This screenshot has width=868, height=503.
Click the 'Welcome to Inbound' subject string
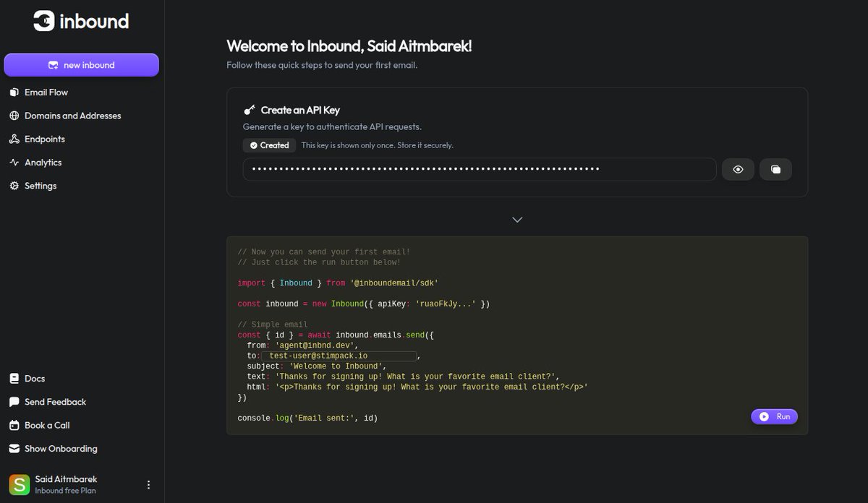pos(337,366)
